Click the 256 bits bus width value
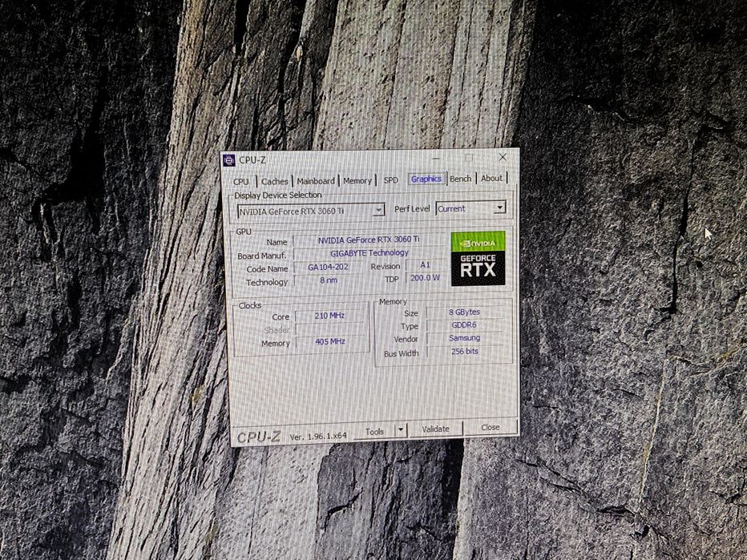Screen dimensions: 747x560 click(x=465, y=352)
